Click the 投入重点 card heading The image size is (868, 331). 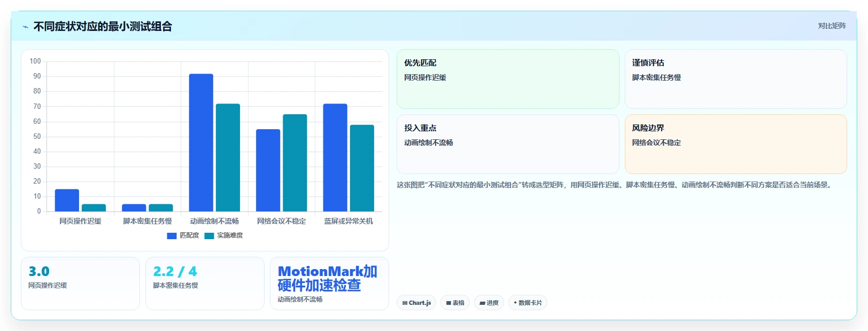420,128
